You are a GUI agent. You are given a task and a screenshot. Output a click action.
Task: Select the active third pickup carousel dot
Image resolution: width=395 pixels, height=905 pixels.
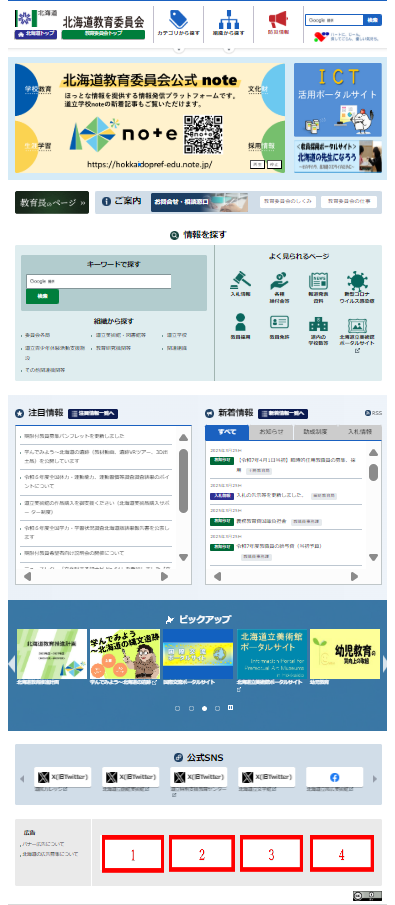[x=204, y=708]
